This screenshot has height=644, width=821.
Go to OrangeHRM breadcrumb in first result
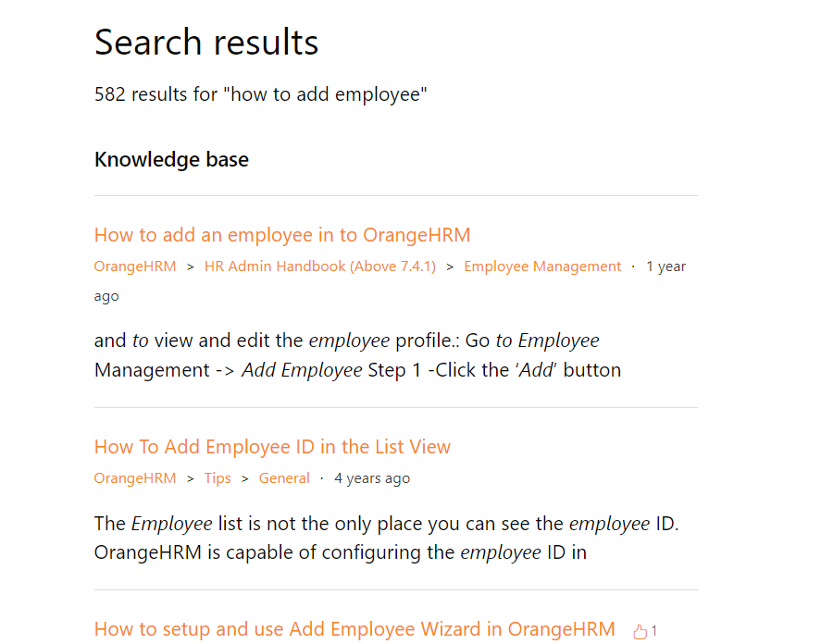coord(135,266)
